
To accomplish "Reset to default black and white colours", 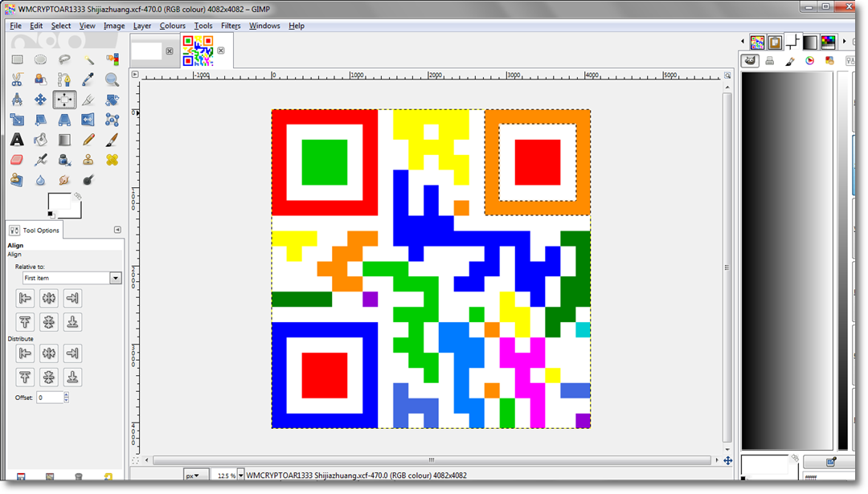I will [51, 214].
